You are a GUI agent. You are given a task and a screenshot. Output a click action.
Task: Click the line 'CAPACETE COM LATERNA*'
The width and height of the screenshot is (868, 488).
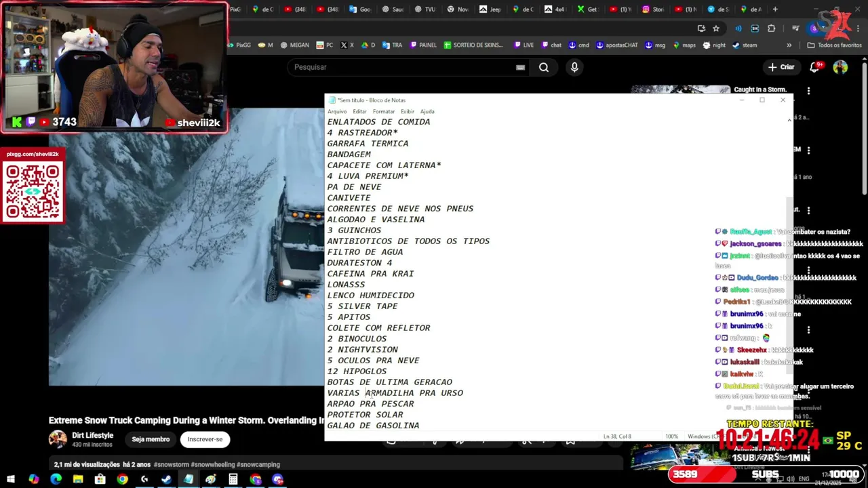pyautogui.click(x=384, y=165)
